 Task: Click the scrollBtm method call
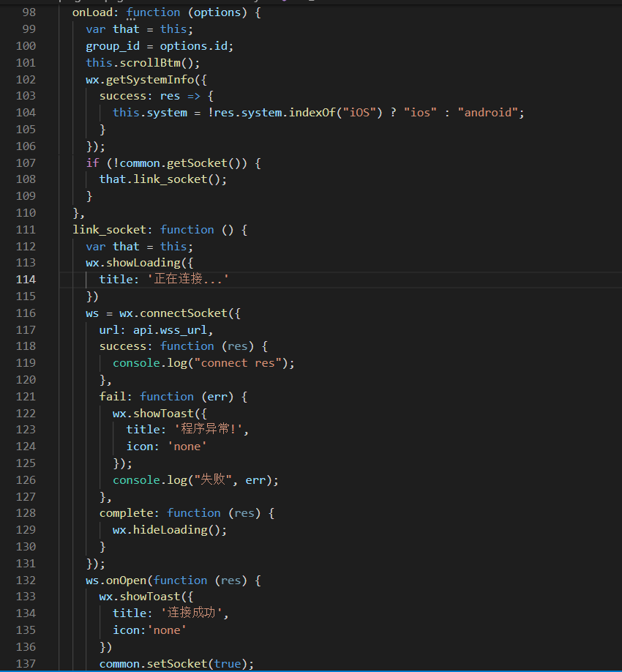[150, 62]
